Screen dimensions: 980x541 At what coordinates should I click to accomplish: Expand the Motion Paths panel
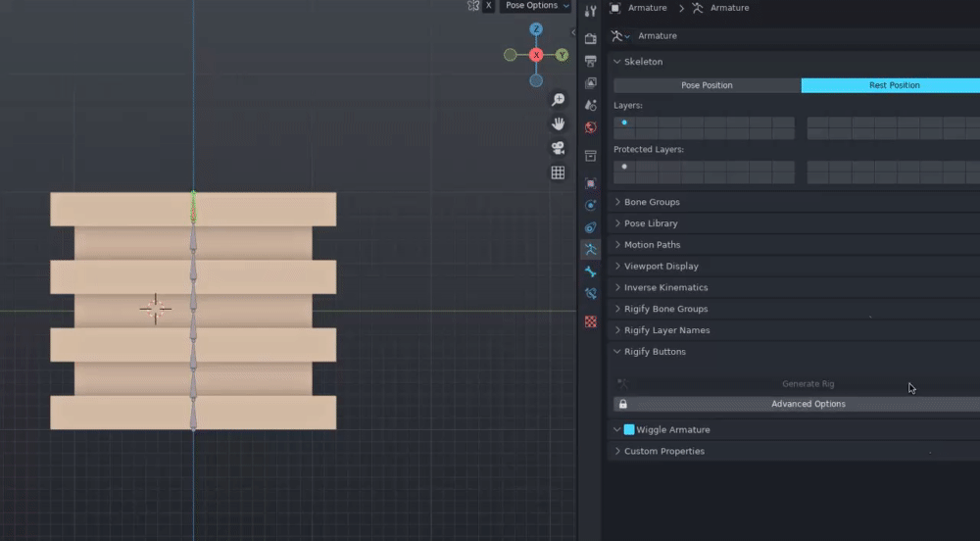pos(616,244)
